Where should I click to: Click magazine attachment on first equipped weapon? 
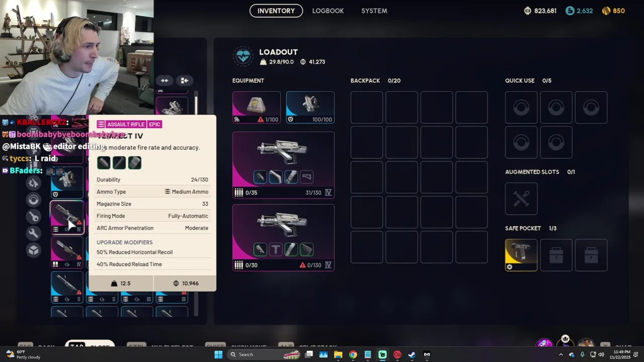coord(291,176)
